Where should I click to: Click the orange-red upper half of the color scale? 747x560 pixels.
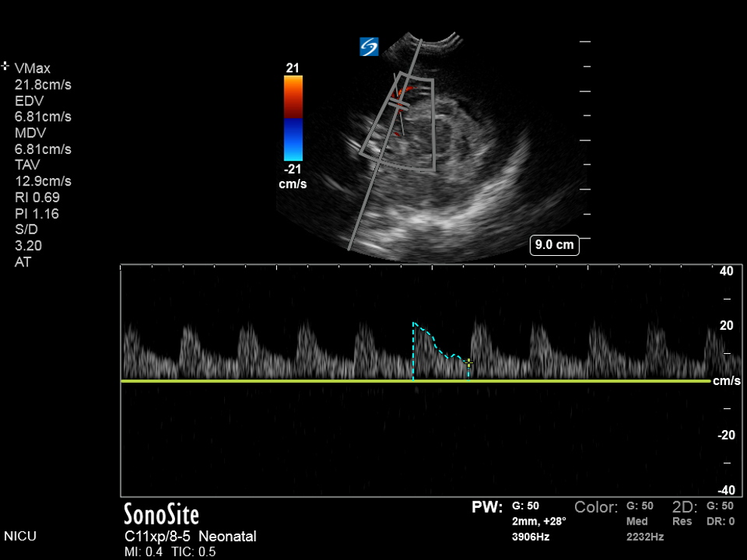point(293,97)
